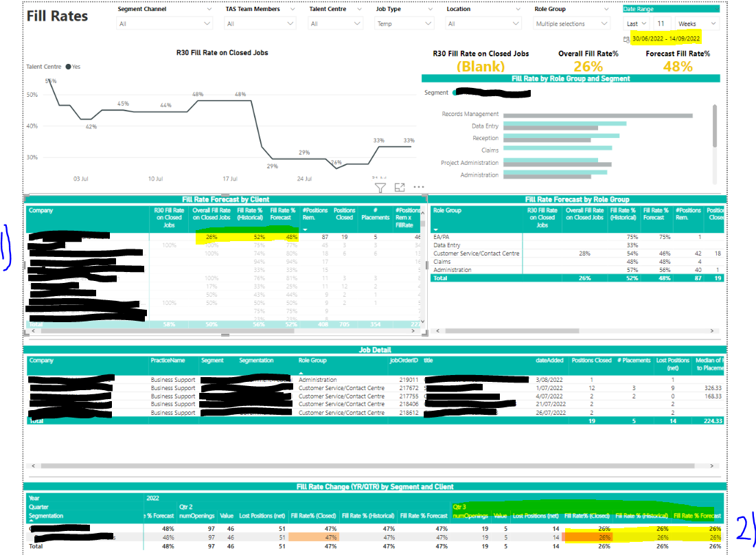756x555 pixels.
Task: Click the up scroll arrow in the Fill Rate Forecast by Client table
Action: click(423, 213)
